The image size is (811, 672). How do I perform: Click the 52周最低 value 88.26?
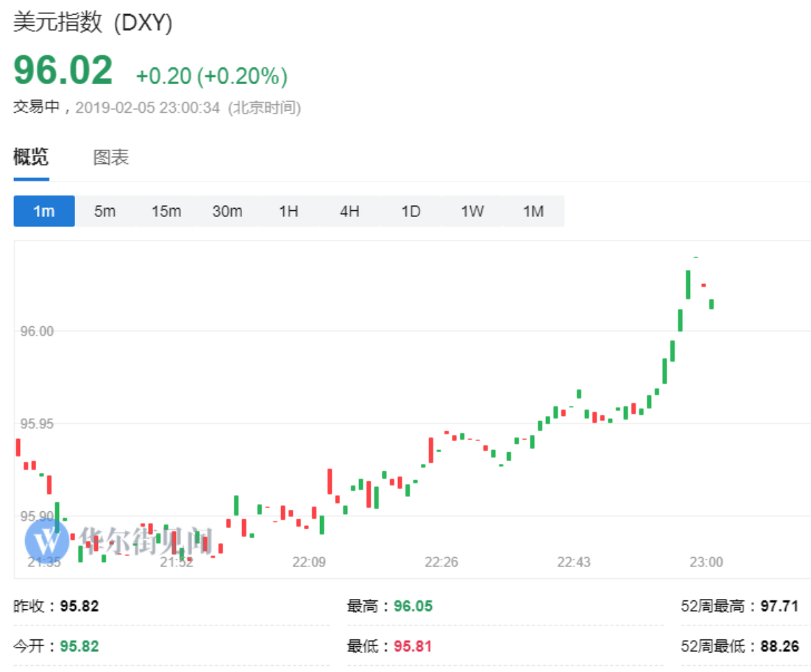(780, 646)
